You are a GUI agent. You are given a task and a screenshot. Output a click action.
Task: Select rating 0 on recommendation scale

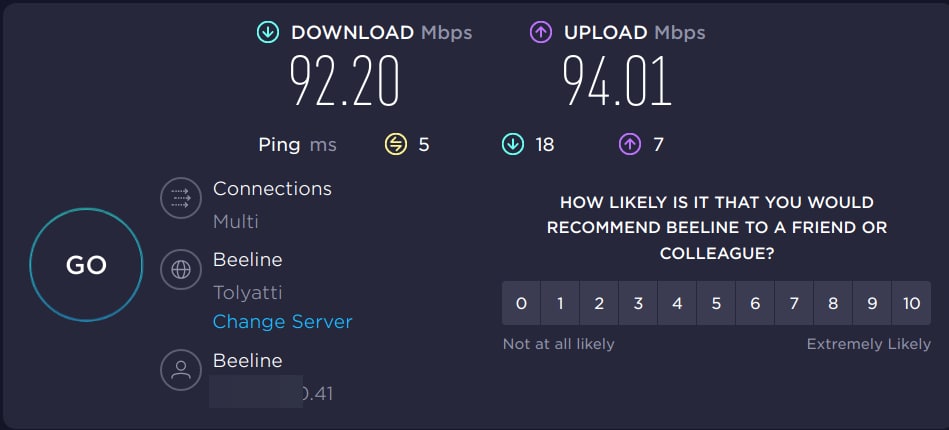[x=521, y=304]
